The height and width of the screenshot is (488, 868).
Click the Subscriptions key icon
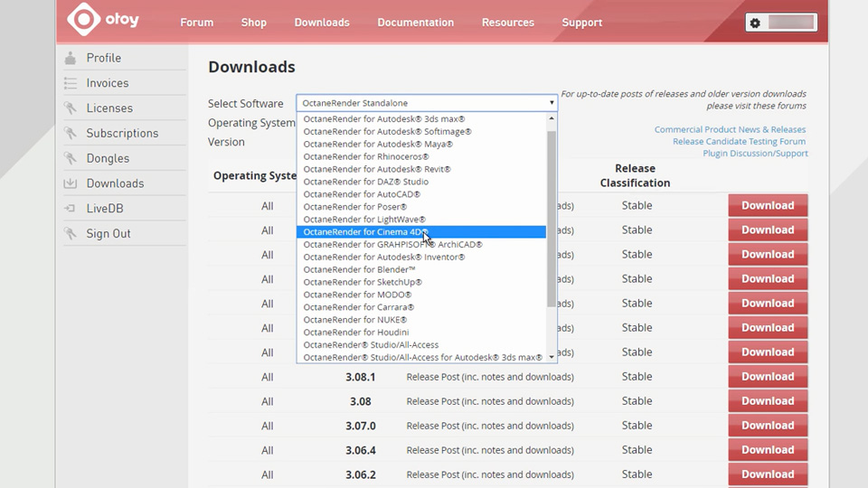pyautogui.click(x=71, y=134)
